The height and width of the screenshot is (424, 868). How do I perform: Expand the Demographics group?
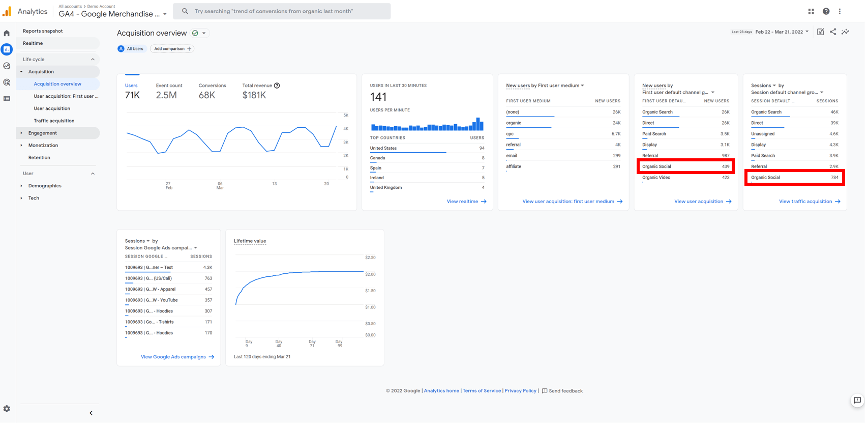click(x=21, y=186)
